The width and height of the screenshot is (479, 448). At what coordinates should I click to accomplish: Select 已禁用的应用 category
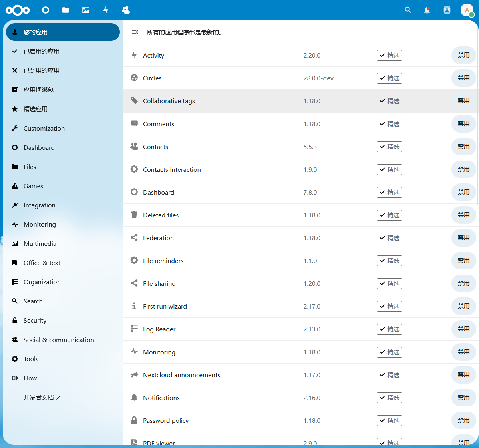62,70
